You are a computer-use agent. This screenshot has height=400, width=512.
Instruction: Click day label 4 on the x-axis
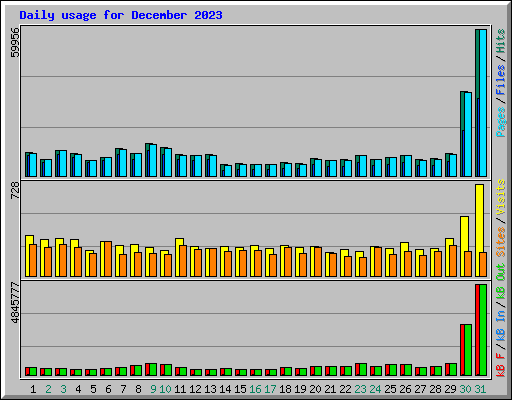tap(78, 389)
